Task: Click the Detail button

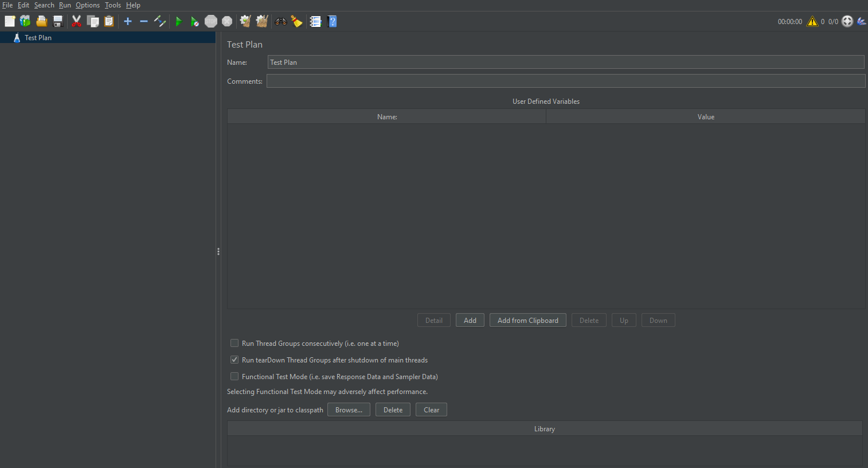Action: pyautogui.click(x=434, y=320)
